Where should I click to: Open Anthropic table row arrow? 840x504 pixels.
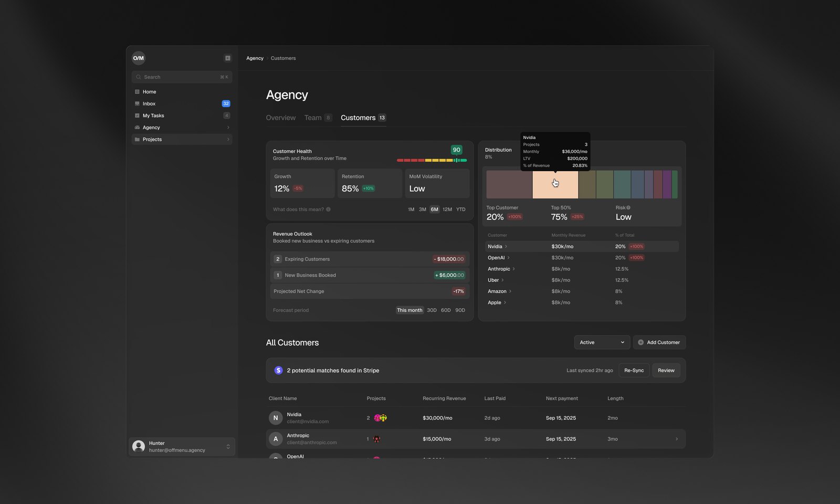pyautogui.click(x=677, y=439)
